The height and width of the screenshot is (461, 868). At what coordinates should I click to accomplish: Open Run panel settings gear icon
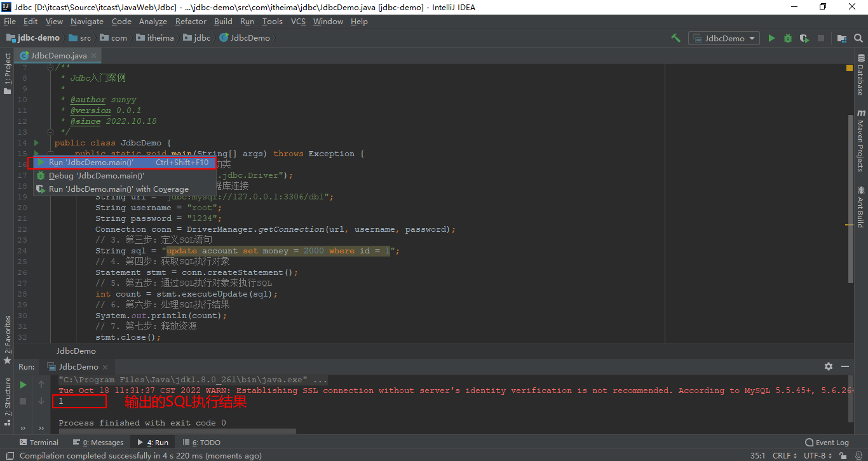coord(829,366)
